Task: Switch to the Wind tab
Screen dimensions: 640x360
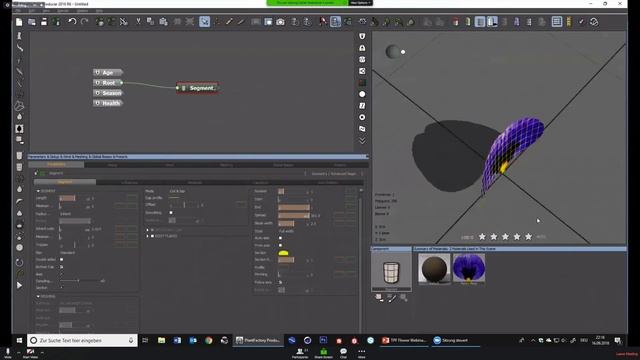Action: pyautogui.click(x=169, y=165)
